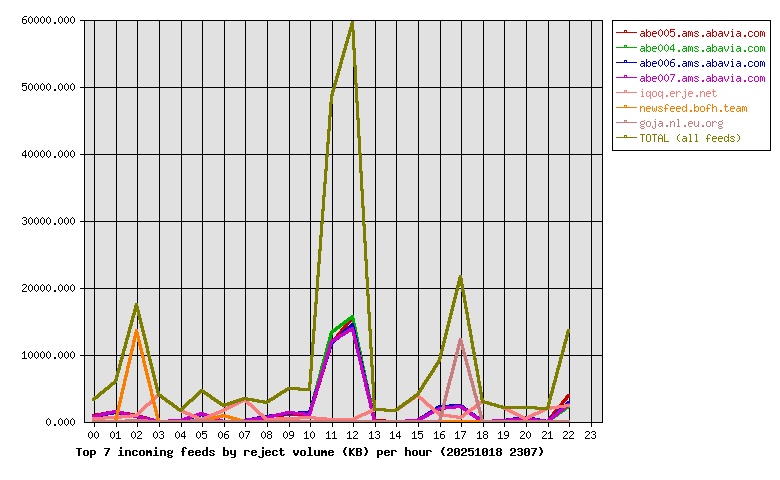Click the hour 15 x-axis label

(x=417, y=435)
